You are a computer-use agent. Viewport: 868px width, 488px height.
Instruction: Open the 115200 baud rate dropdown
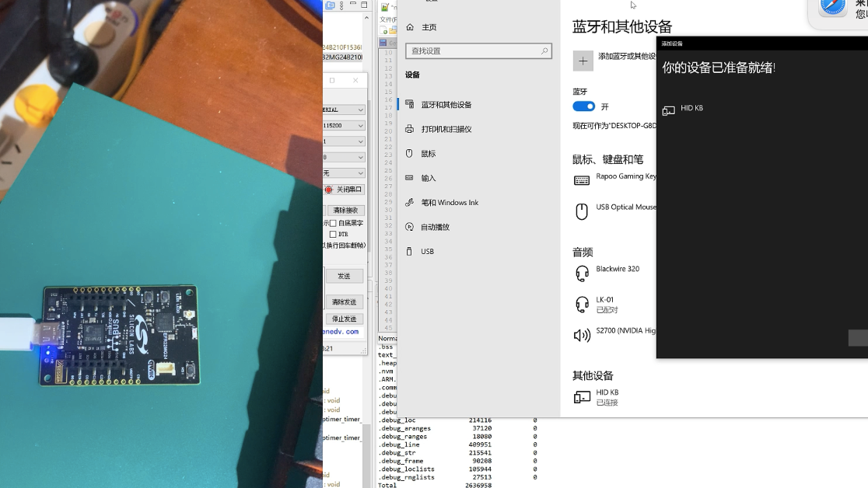pyautogui.click(x=344, y=126)
